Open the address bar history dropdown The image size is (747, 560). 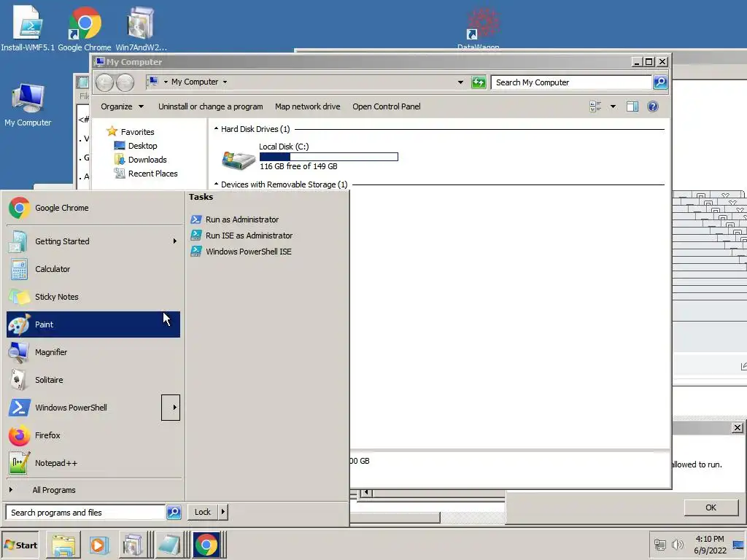click(x=460, y=82)
